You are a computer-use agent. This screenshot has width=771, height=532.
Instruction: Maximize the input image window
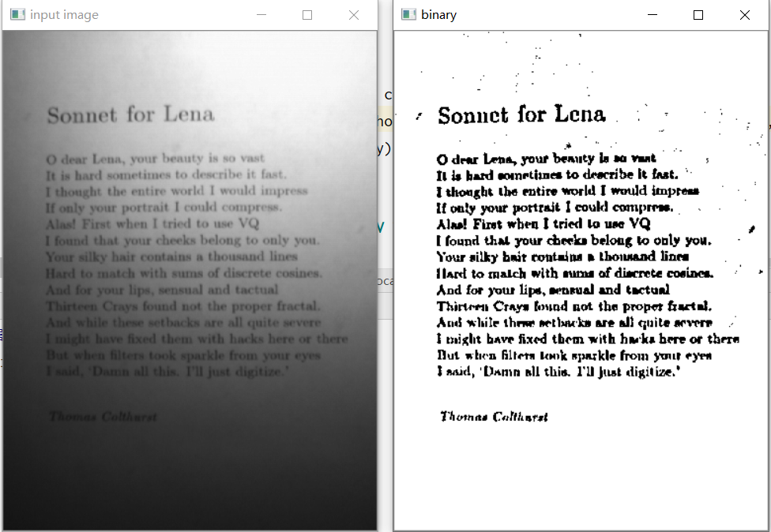(x=307, y=15)
